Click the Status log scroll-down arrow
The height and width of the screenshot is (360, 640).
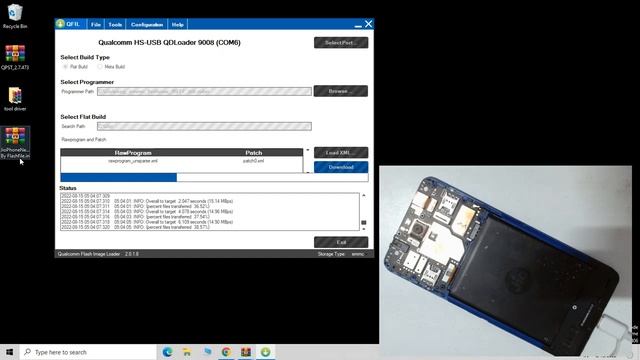point(364,229)
